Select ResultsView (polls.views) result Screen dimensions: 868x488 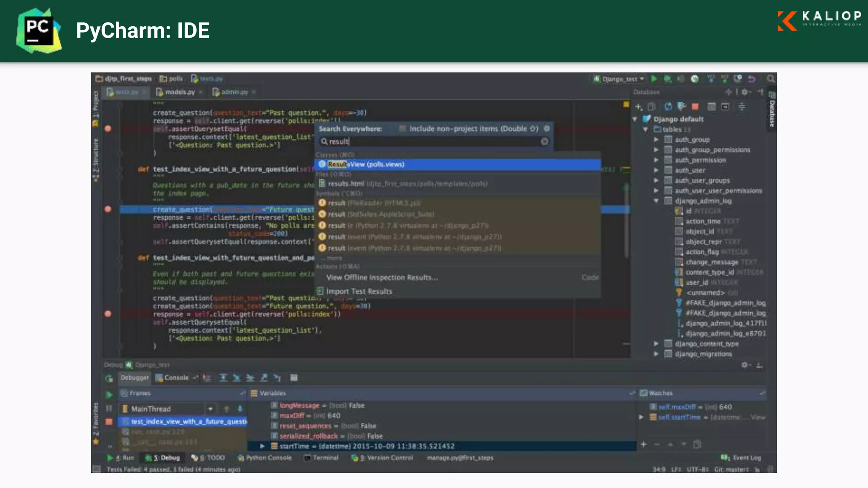point(458,164)
